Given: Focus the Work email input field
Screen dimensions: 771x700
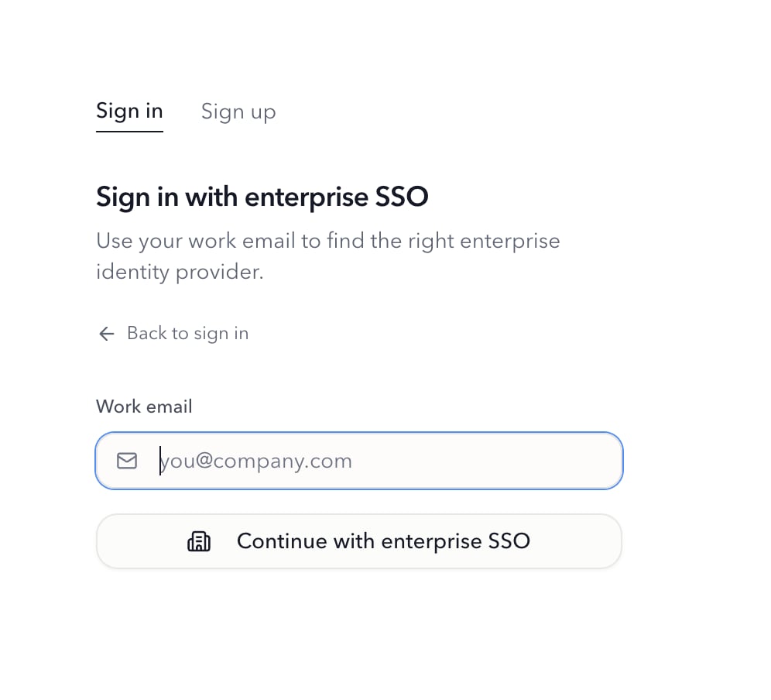Looking at the screenshot, I should (x=359, y=461).
